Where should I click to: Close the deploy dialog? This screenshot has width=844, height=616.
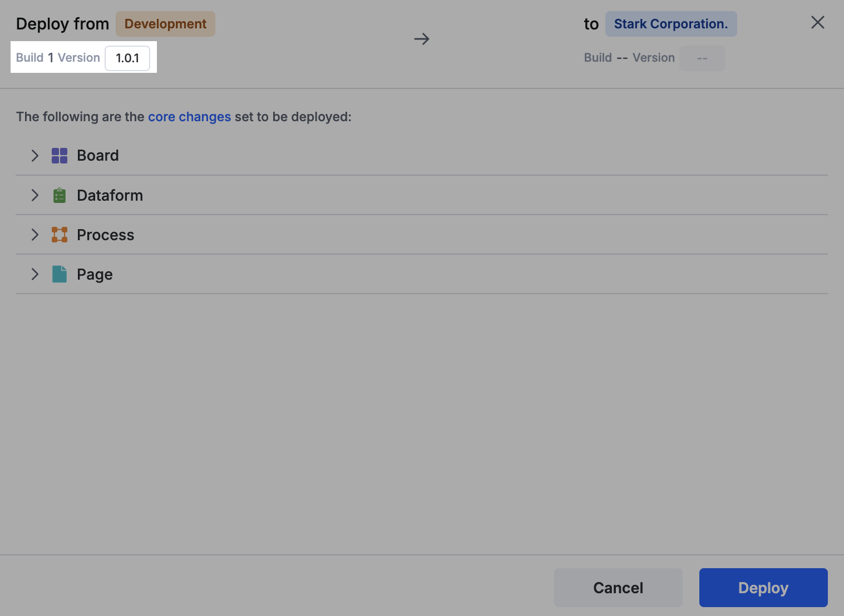point(817,23)
